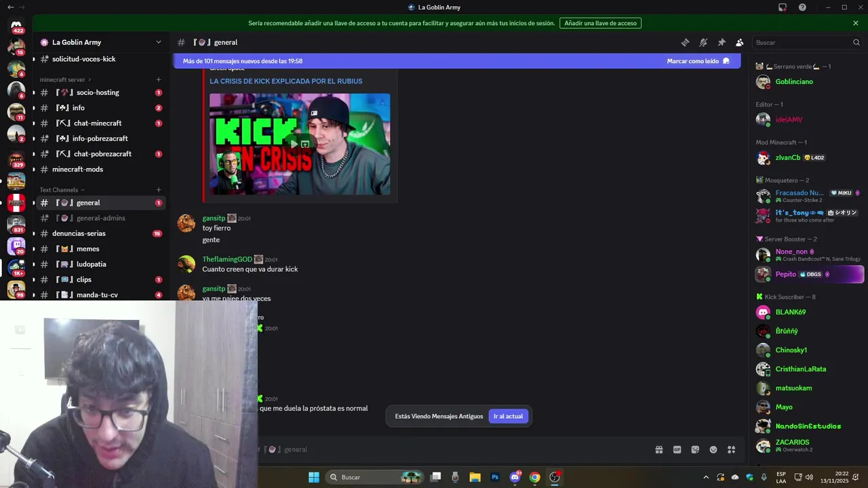
Task: Open info-pobrezacraft channel
Action: pos(100,138)
